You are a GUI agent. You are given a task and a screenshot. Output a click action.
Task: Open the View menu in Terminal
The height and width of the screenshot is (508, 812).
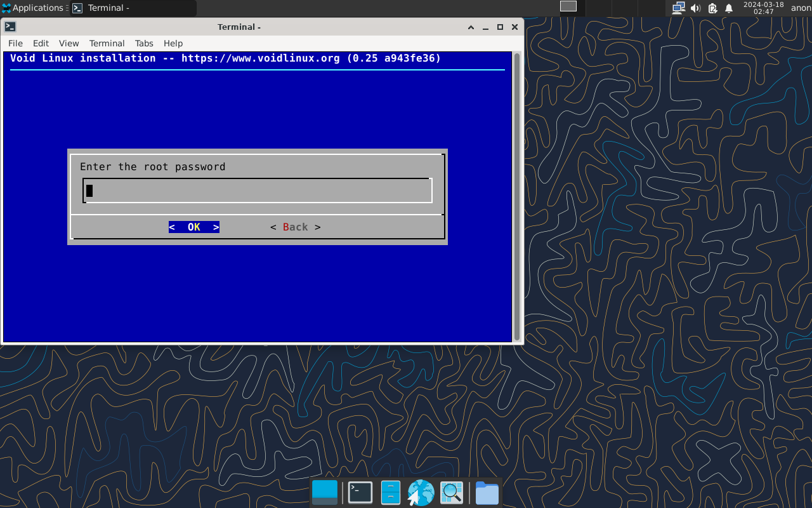(69, 43)
